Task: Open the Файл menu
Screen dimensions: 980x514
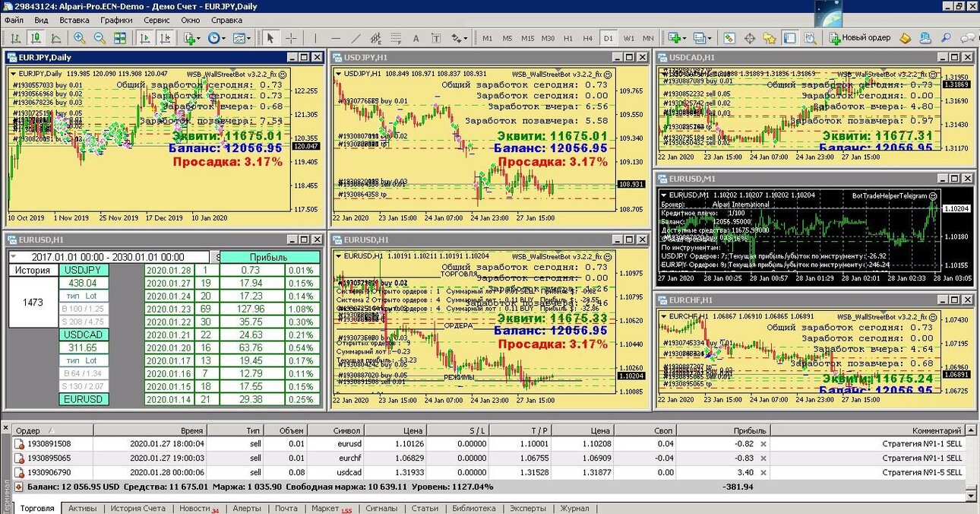Action: pos(14,21)
